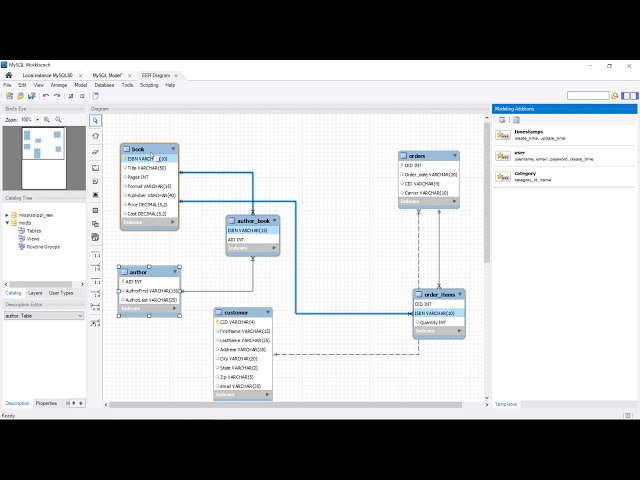The height and width of the screenshot is (480, 640).
Task: Select the 1:1 identifying relationship tool
Action: point(96,280)
